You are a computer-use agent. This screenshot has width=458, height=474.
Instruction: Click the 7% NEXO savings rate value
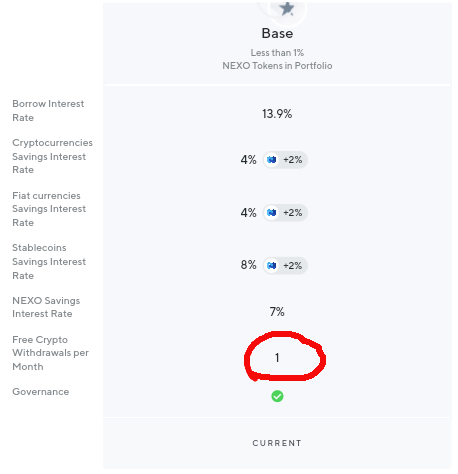point(277,312)
